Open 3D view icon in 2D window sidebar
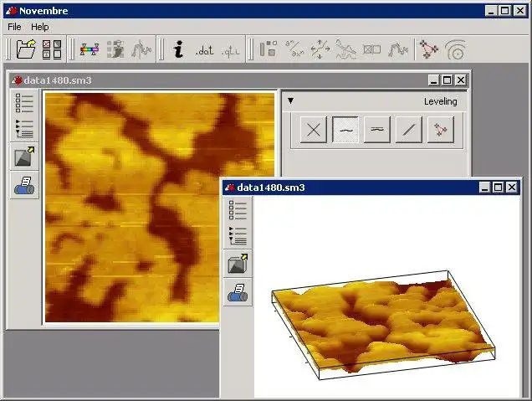The width and height of the screenshot is (532, 401). [24, 157]
